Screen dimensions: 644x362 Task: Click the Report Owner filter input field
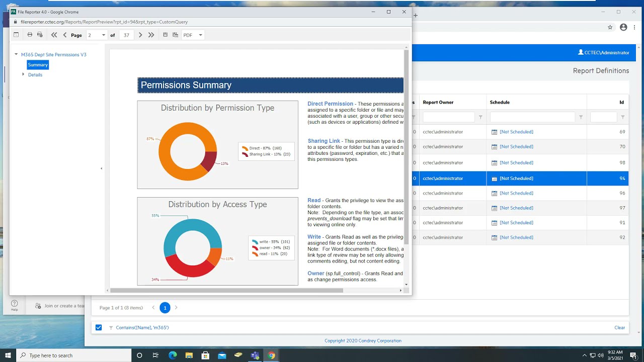tap(448, 117)
